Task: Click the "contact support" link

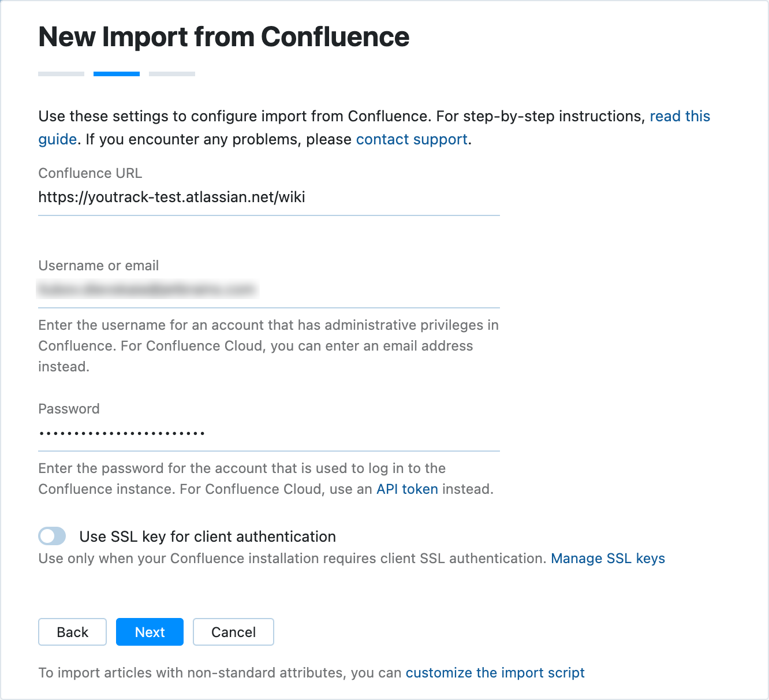Action: [x=412, y=139]
